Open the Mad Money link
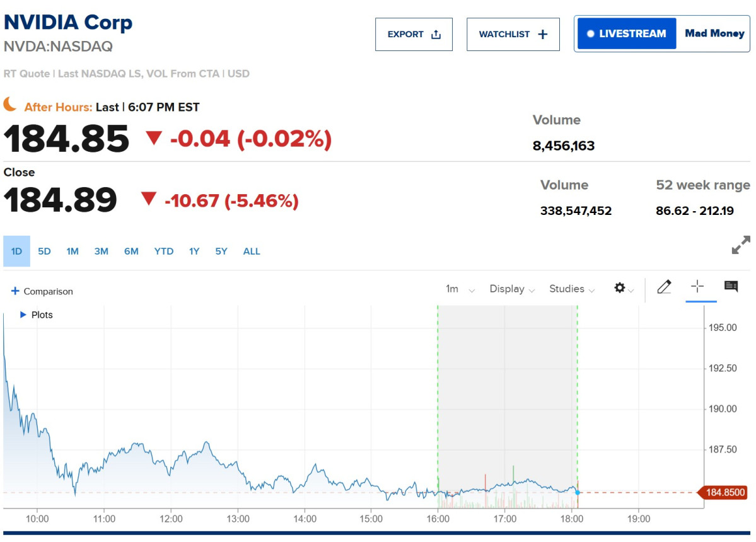 (x=714, y=34)
